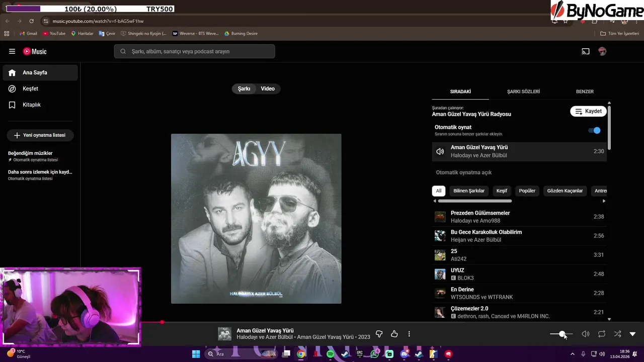Disable the Otomatik oynat toggle
Screen dimensions: 644x362
tap(594, 130)
